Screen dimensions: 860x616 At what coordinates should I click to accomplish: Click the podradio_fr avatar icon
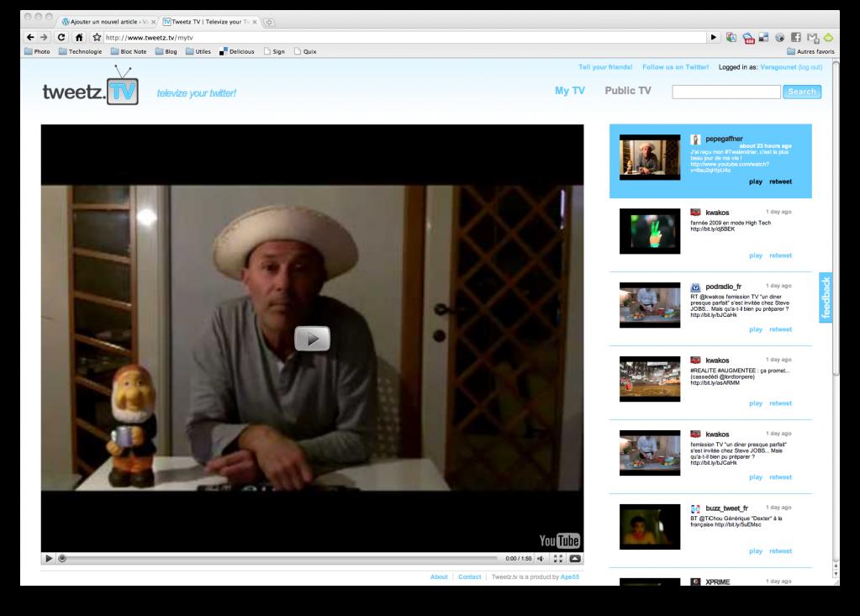(x=695, y=287)
